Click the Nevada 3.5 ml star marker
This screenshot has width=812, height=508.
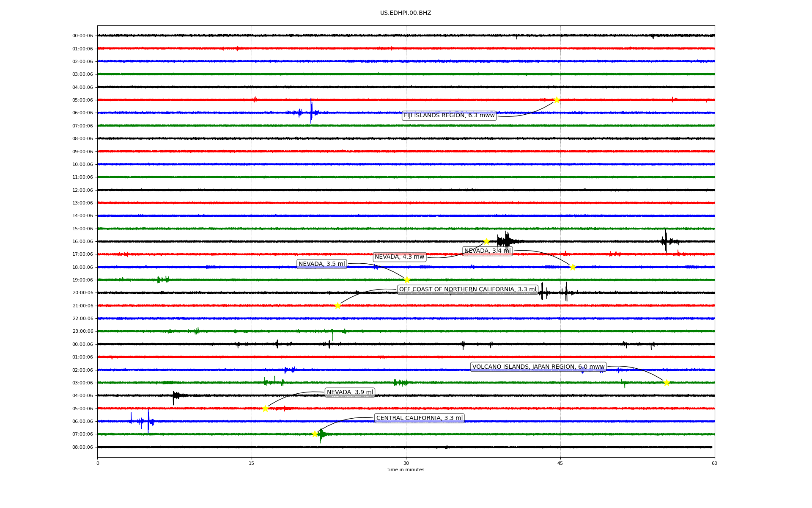(x=407, y=280)
